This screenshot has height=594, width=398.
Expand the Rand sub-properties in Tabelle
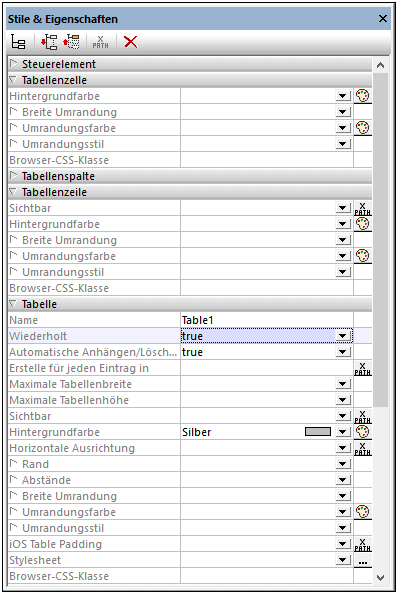click(14, 463)
